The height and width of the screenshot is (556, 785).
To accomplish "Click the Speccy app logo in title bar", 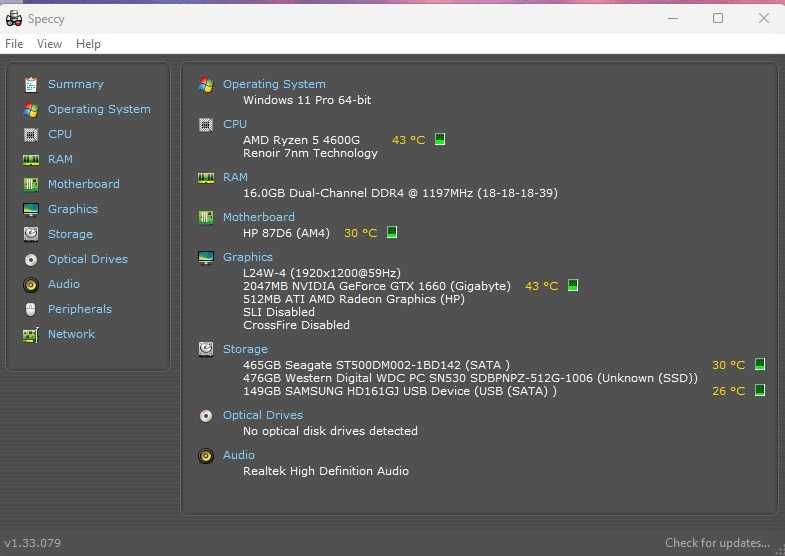I will pos(14,19).
